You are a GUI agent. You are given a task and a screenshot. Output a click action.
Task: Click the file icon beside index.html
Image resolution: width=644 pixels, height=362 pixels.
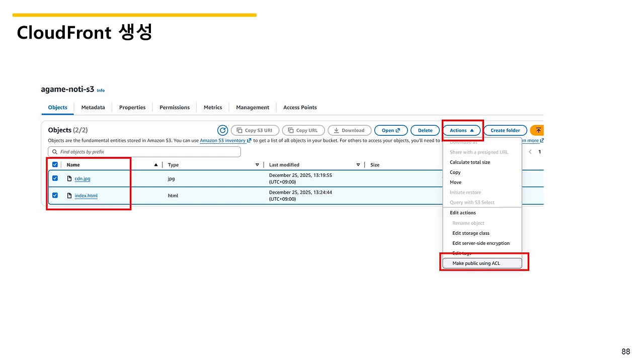pos(69,196)
